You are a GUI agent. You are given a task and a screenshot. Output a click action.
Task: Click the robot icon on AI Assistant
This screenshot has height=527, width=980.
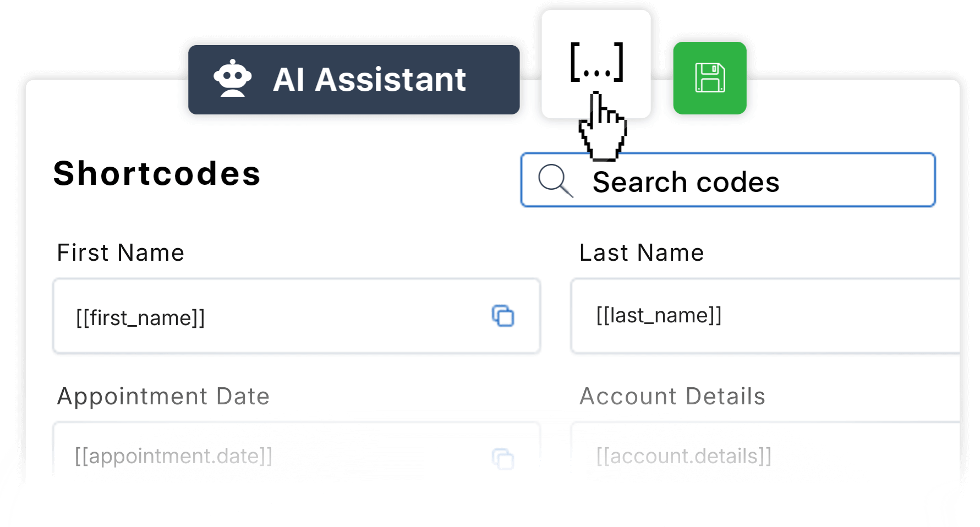pos(233,79)
